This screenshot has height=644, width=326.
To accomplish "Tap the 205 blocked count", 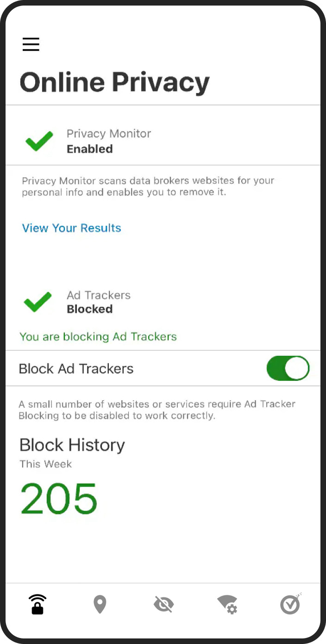I will point(59,499).
